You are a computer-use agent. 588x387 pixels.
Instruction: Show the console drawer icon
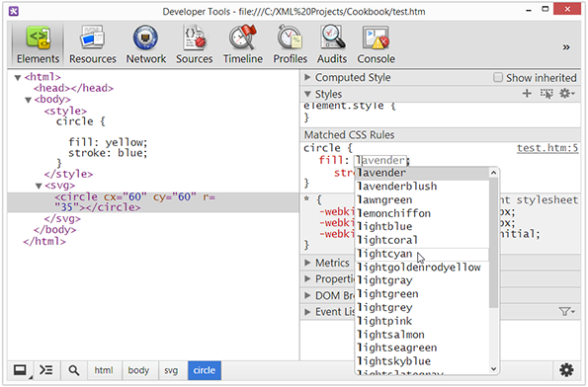point(46,370)
